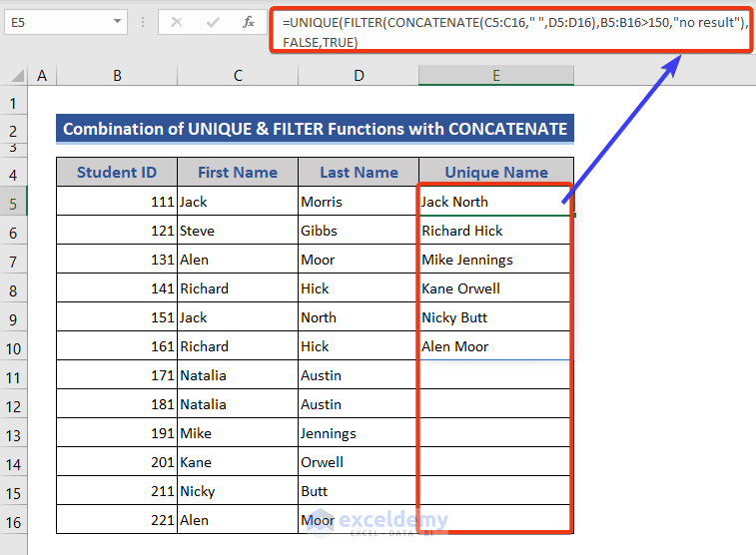
Task: Click last name 'Gibbs' cell
Action: coord(359,230)
